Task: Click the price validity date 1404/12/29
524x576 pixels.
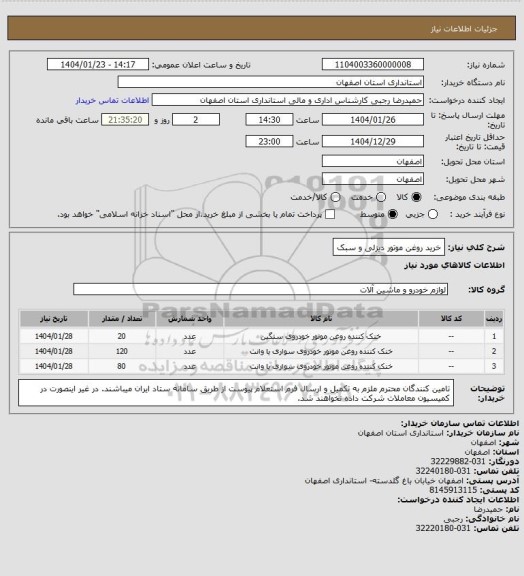Action: (x=373, y=141)
